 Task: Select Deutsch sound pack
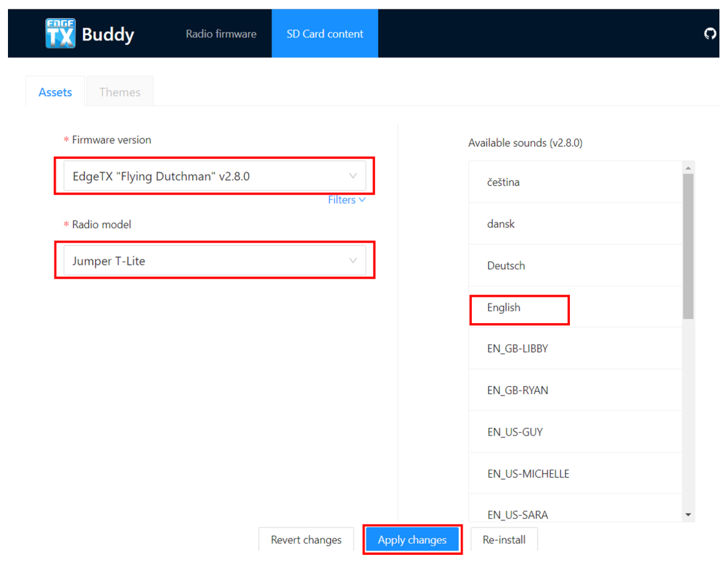click(575, 265)
